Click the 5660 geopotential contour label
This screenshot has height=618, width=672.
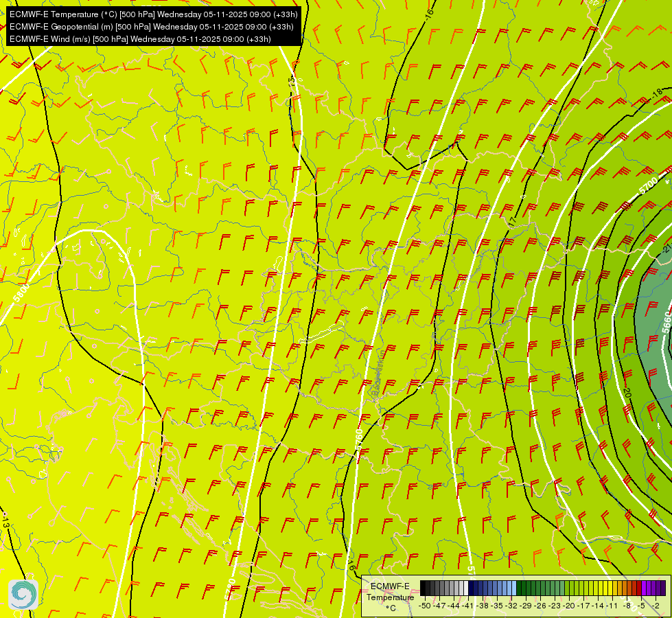tap(667, 322)
